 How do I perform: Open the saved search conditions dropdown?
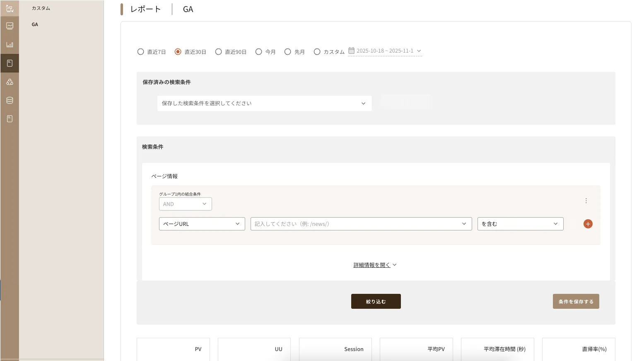click(x=264, y=103)
